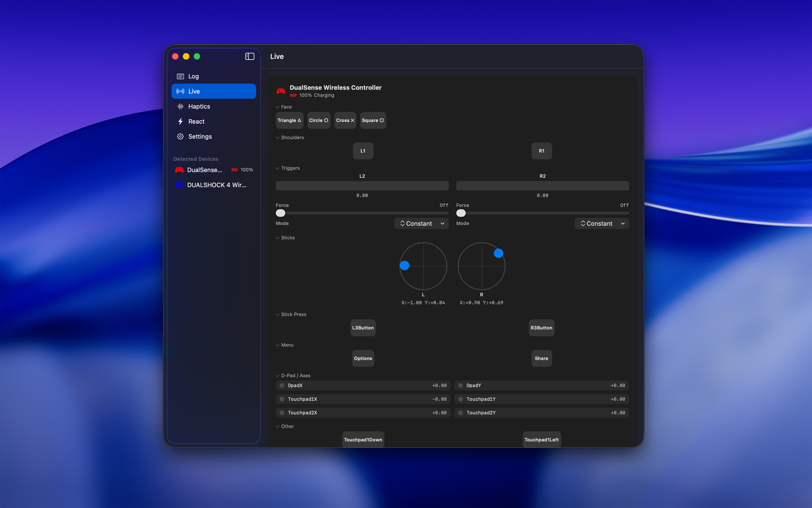Collapse the Stick Press section
Screen dimensions: 812x508
tap(277, 315)
